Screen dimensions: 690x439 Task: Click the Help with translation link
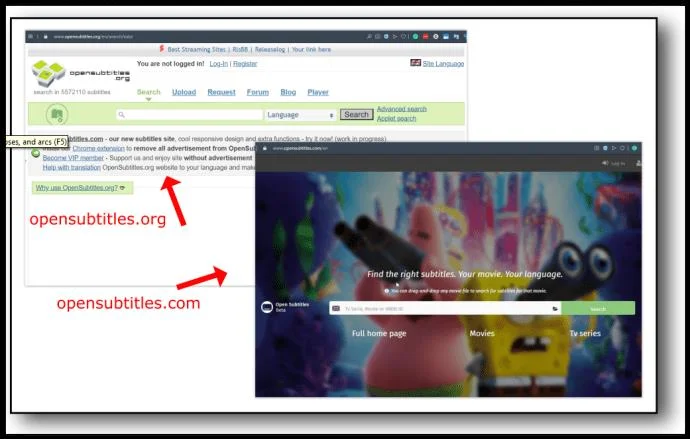[72, 167]
